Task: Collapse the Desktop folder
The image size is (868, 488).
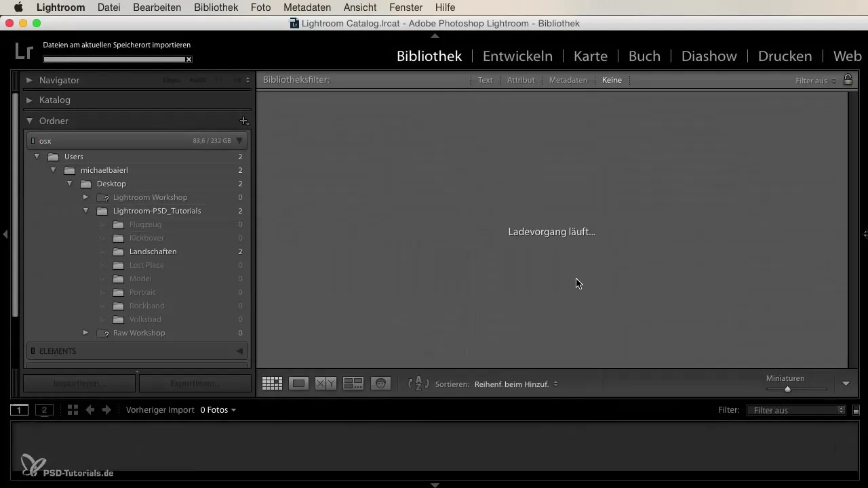Action: [70, 184]
